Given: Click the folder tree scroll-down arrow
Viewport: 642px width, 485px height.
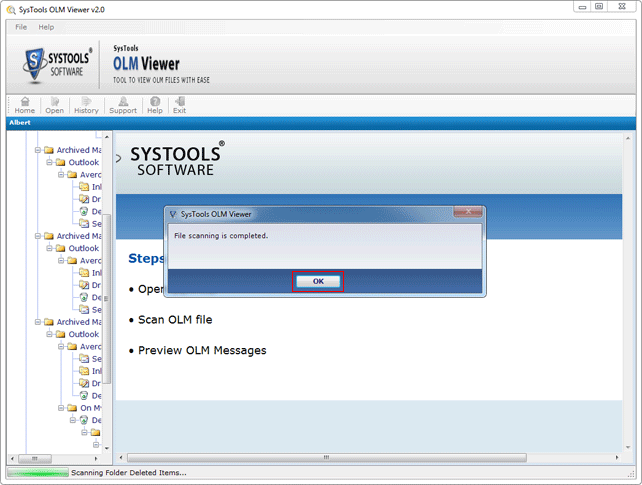Looking at the screenshot, I should coord(107,448).
